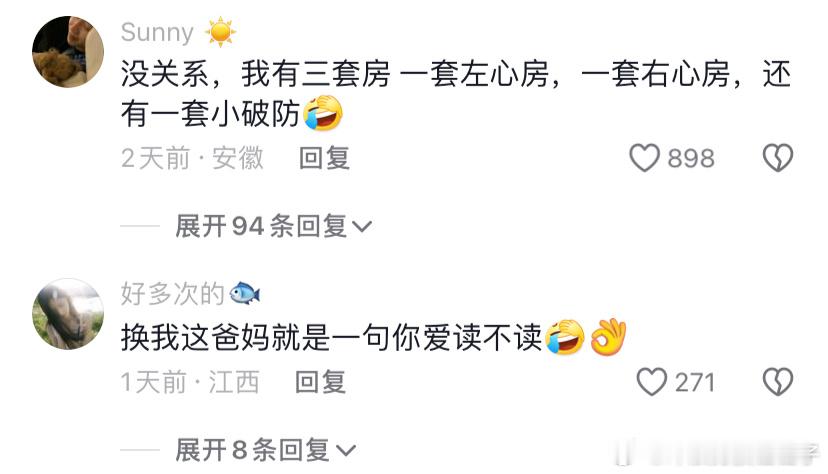
Task: Click the Sunny username
Action: (x=157, y=33)
